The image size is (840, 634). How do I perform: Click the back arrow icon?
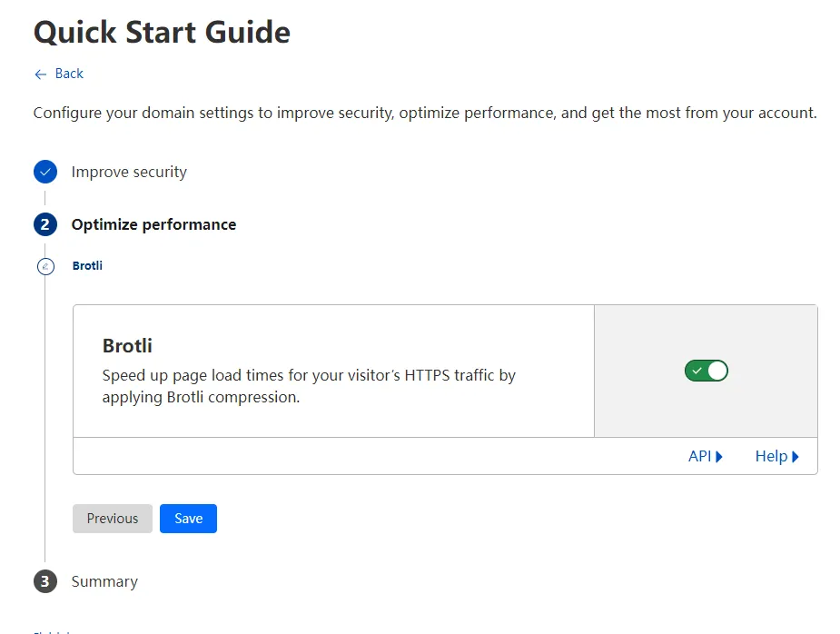[x=40, y=74]
